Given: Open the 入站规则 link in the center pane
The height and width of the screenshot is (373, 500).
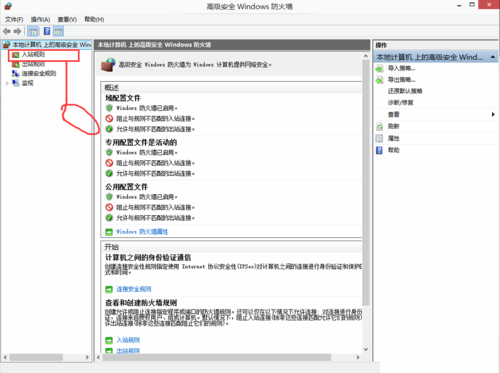Looking at the screenshot, I should click(x=128, y=340).
